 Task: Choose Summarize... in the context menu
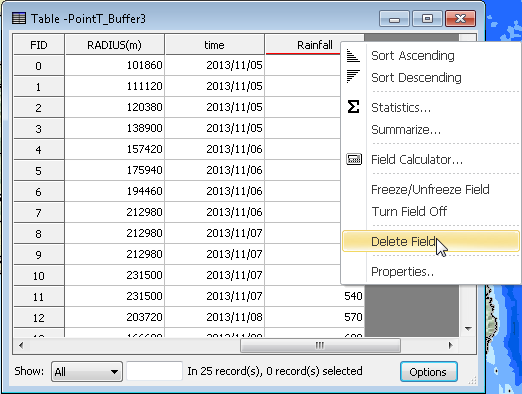tap(406, 129)
